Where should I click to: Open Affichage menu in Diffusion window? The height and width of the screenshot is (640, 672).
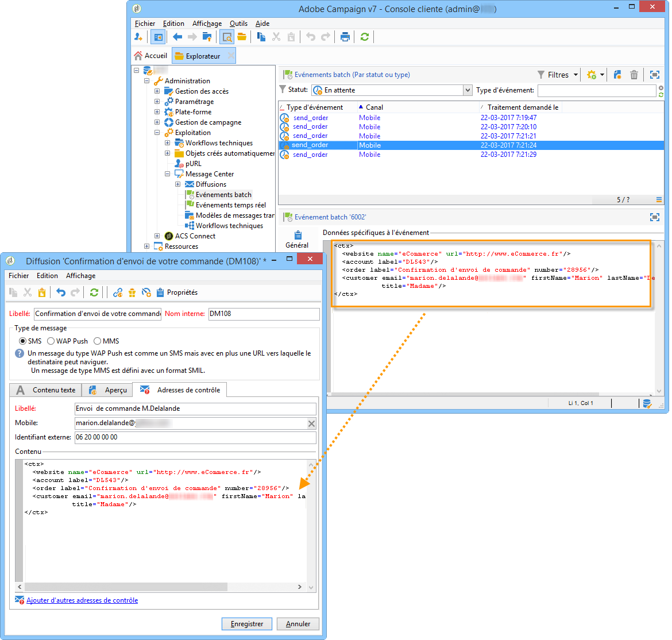[80, 276]
